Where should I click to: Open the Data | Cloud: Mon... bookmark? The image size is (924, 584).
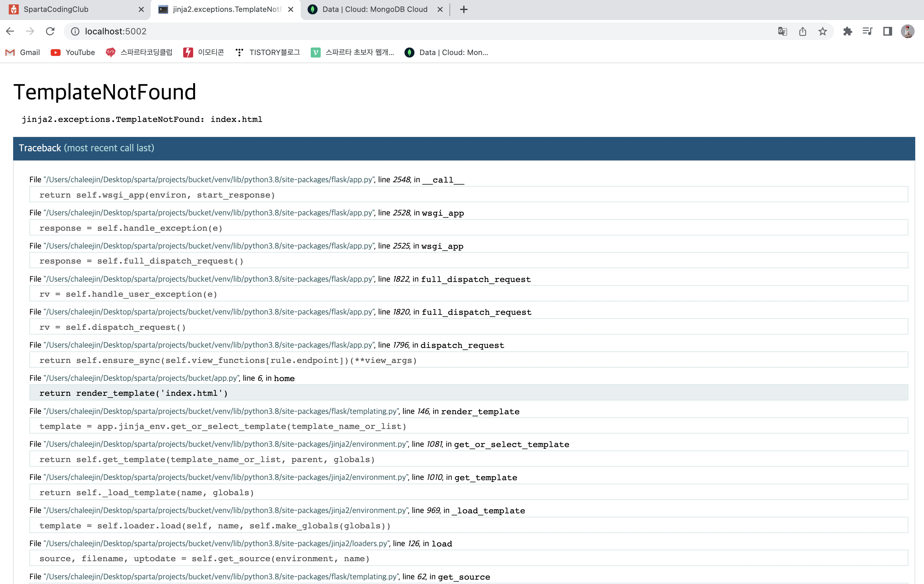(x=447, y=52)
